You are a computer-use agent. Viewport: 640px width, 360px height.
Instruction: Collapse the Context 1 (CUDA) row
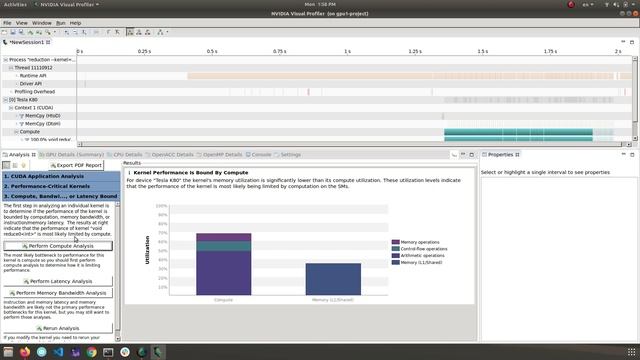(11, 108)
